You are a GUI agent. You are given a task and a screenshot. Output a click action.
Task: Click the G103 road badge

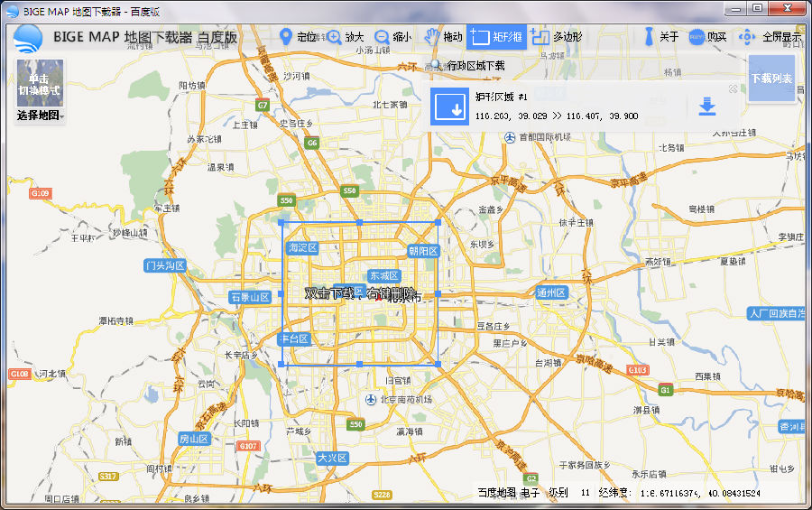click(x=638, y=370)
